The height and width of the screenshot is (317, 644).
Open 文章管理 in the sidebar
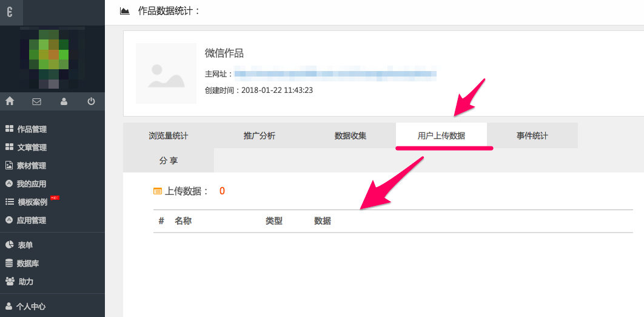(x=32, y=148)
